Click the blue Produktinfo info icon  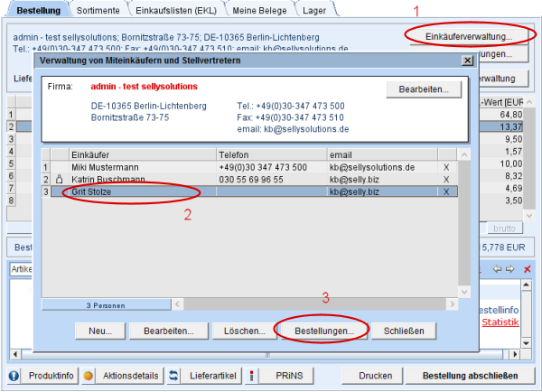coord(14,376)
